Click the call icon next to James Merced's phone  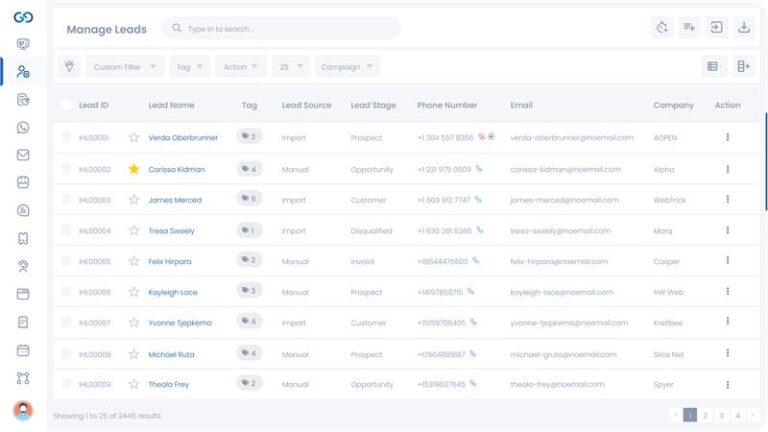(478, 199)
